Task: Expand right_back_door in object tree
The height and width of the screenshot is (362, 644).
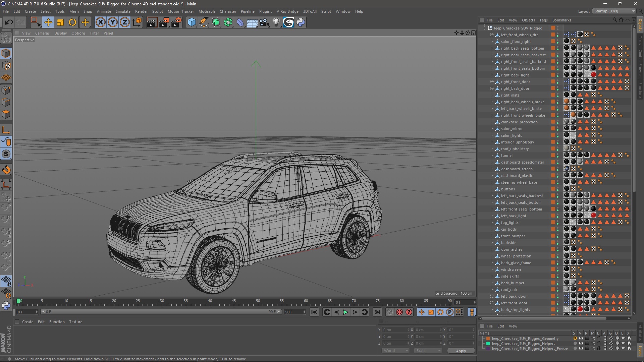Action: 492,88
